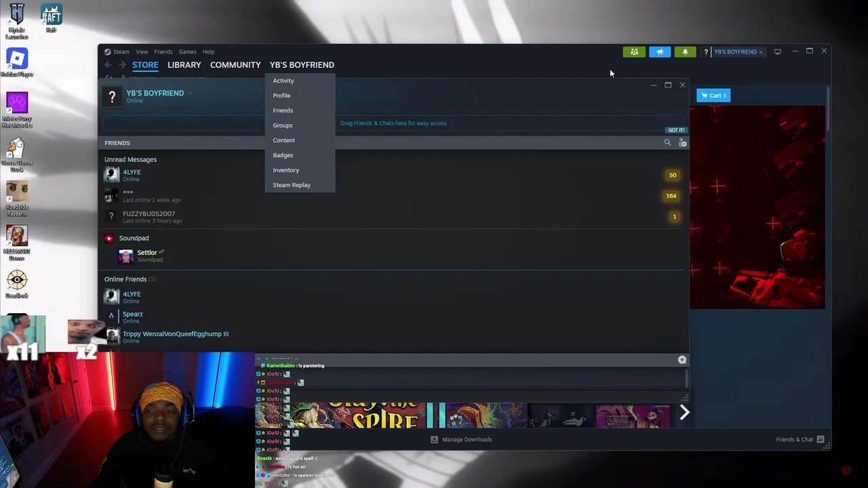Open the Mister Furry Hot Muscles desktop icon
This screenshot has width=868, height=488.
pos(17,110)
